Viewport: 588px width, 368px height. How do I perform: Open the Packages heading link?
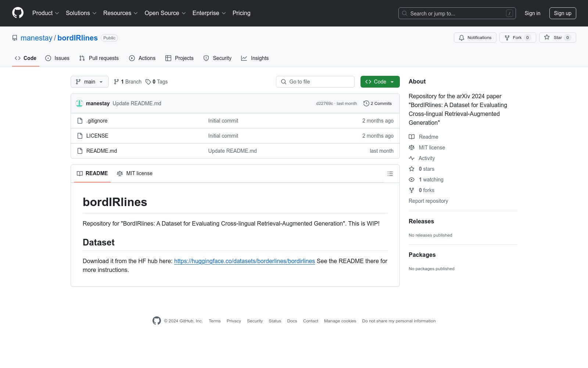[x=422, y=255]
